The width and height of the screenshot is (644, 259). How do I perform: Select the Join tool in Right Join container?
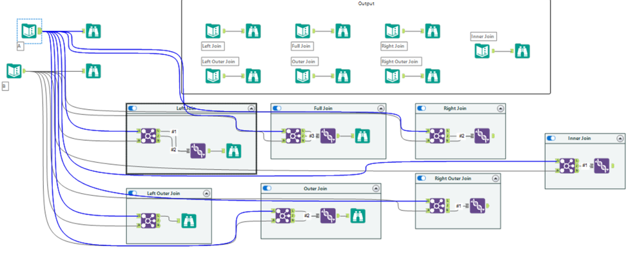point(437,136)
